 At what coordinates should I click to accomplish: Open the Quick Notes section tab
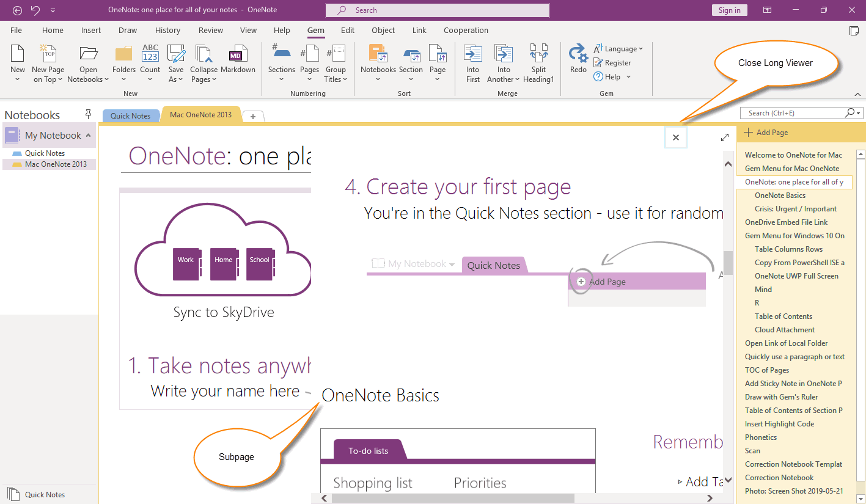[x=130, y=115]
